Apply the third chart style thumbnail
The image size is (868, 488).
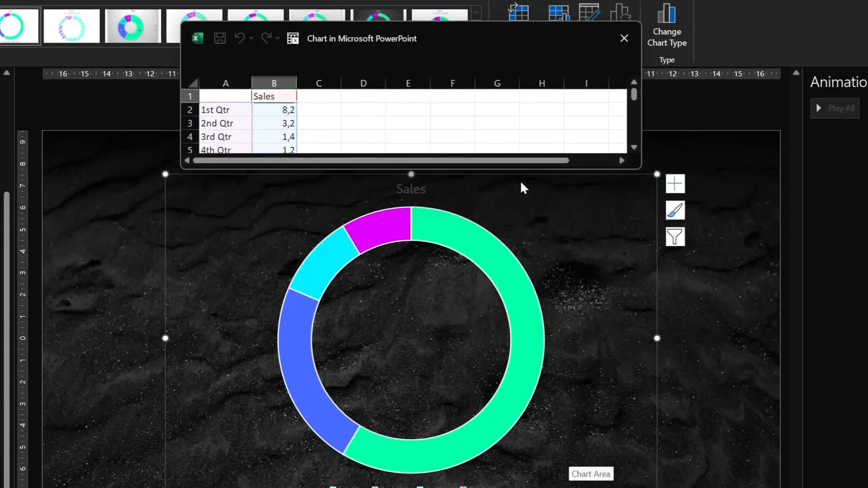coord(133,26)
